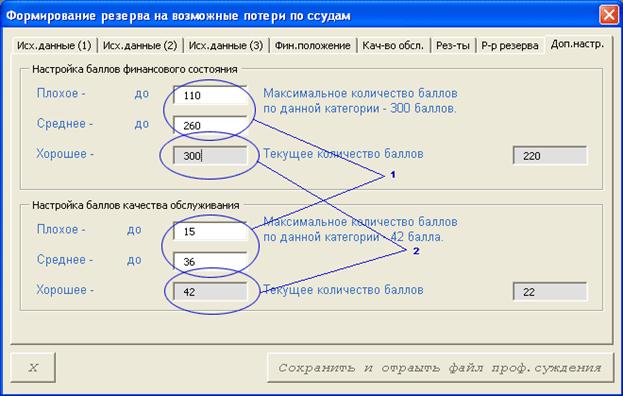Click the group title Настройка баллов качества обслуживания
This screenshot has height=396, width=623.
pyautogui.click(x=136, y=205)
